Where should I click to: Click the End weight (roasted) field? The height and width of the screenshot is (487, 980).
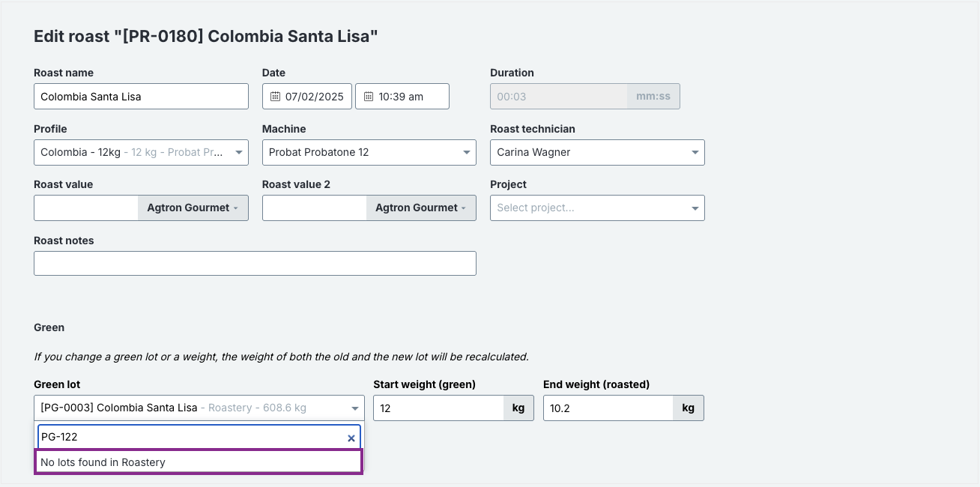click(608, 408)
